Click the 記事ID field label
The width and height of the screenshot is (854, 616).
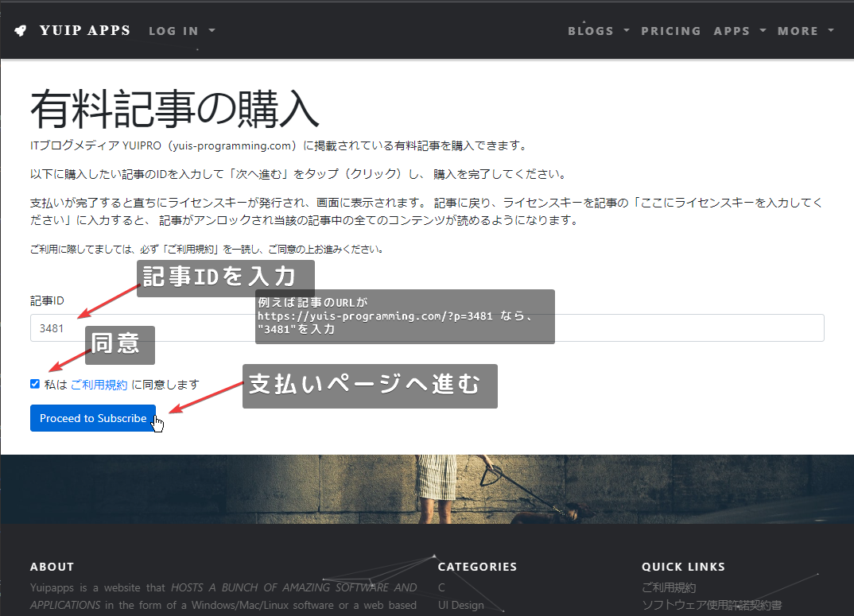pyautogui.click(x=47, y=300)
